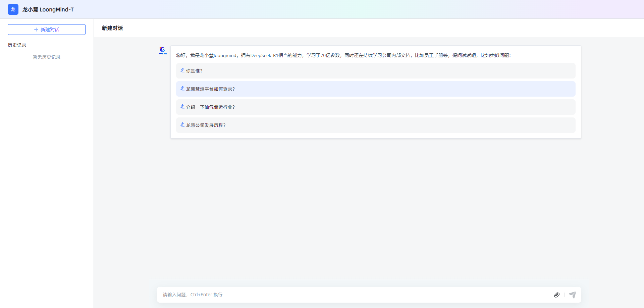Image resolution: width=644 pixels, height=308 pixels.
Task: Click the plus icon in 新建对话 button
Action: [x=36, y=30]
